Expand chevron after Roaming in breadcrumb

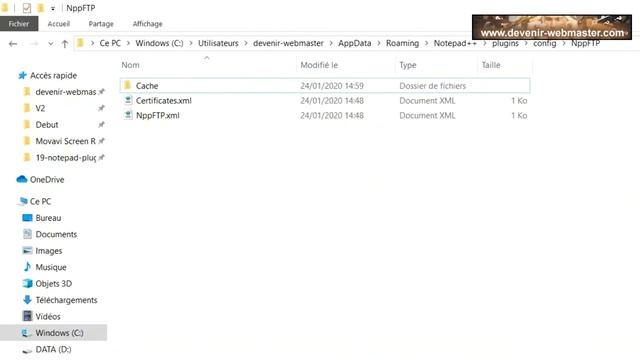pyautogui.click(x=426, y=43)
